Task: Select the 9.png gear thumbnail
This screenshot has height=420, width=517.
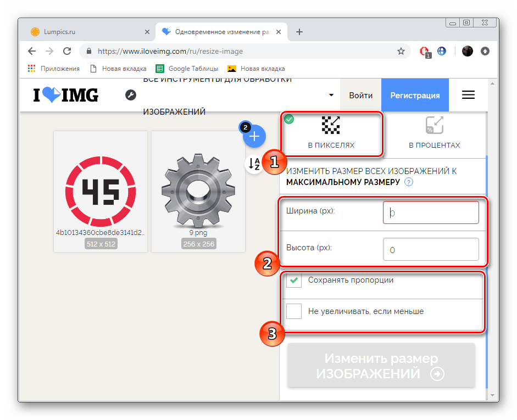Action: pyautogui.click(x=198, y=191)
